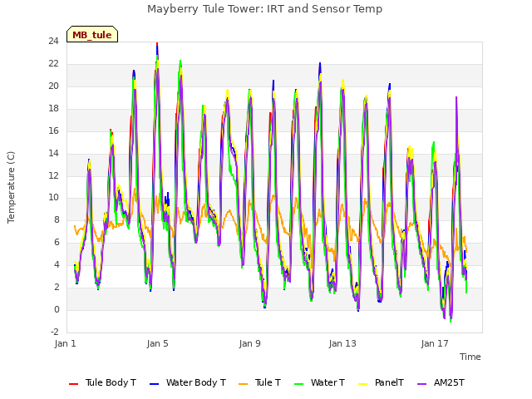Click the Jan 5 x-axis tick label
This screenshot has width=532, height=399.
click(x=157, y=343)
